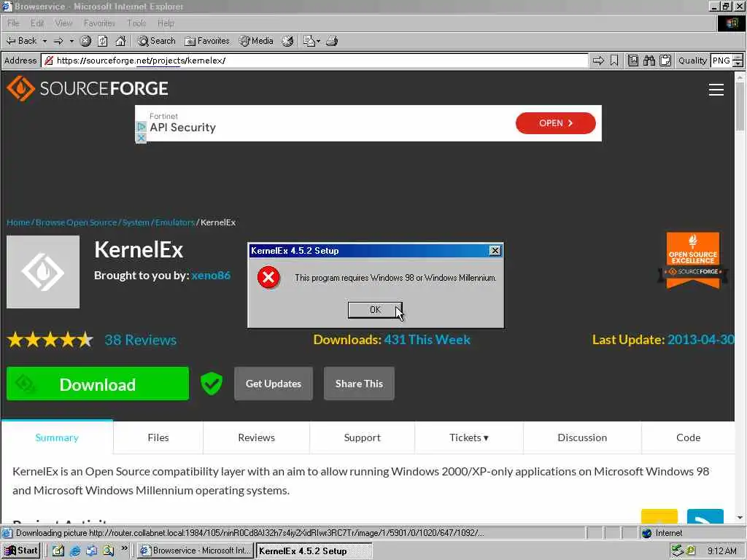Click the Forward arrow in IE toolbar
This screenshot has height=560, width=747.
[x=58, y=41]
